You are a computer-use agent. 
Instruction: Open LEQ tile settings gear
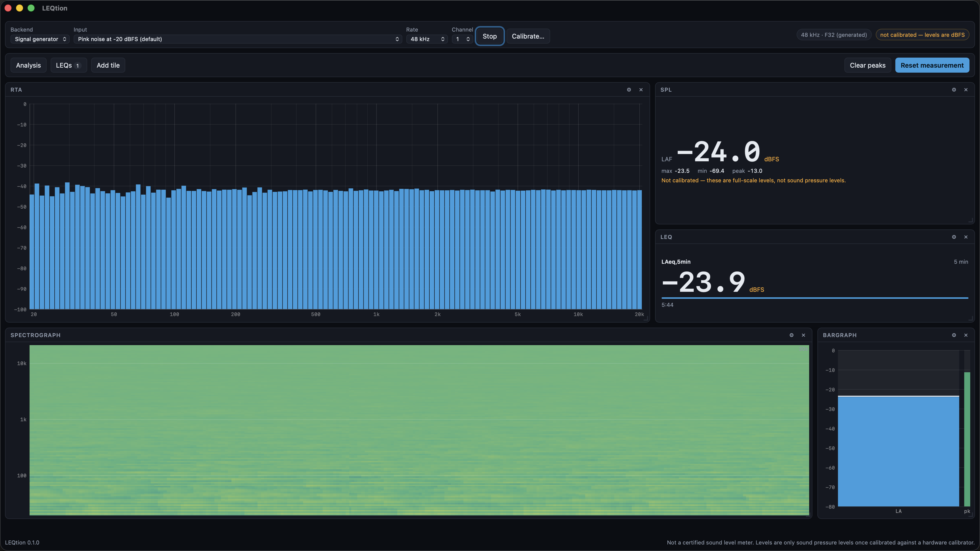pos(954,237)
